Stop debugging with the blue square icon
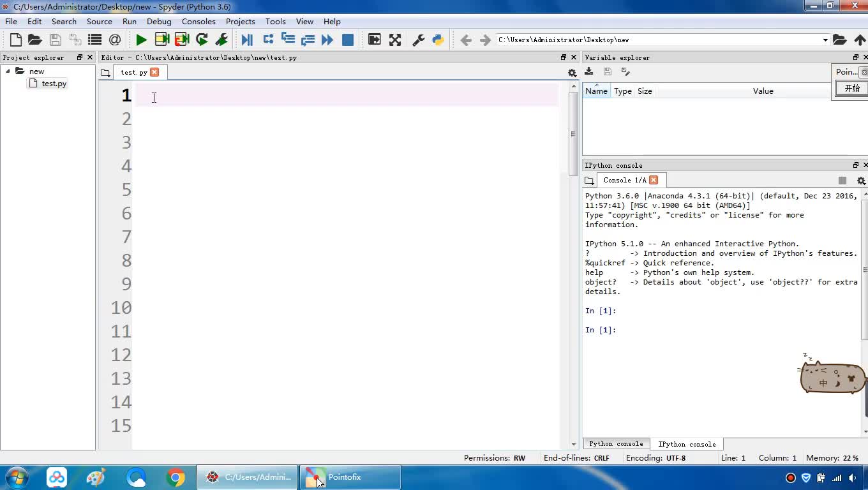 tap(348, 40)
